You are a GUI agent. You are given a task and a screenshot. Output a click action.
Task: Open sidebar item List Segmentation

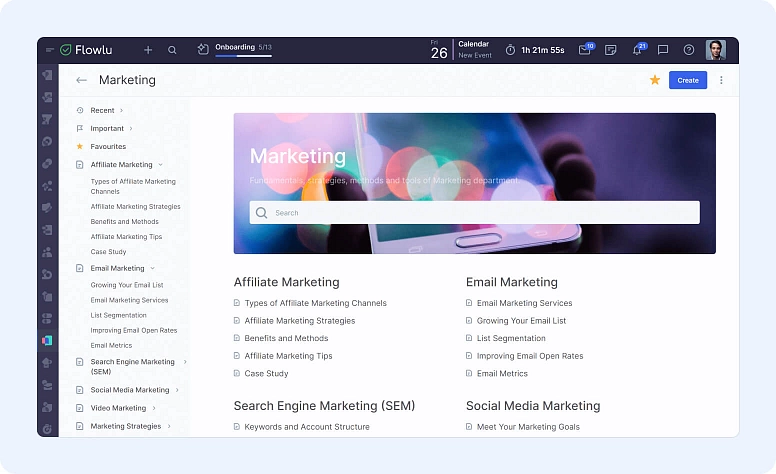tap(118, 315)
